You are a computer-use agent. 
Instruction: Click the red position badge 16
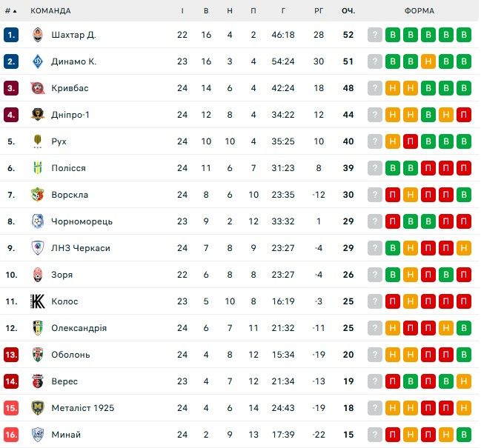coord(10,435)
